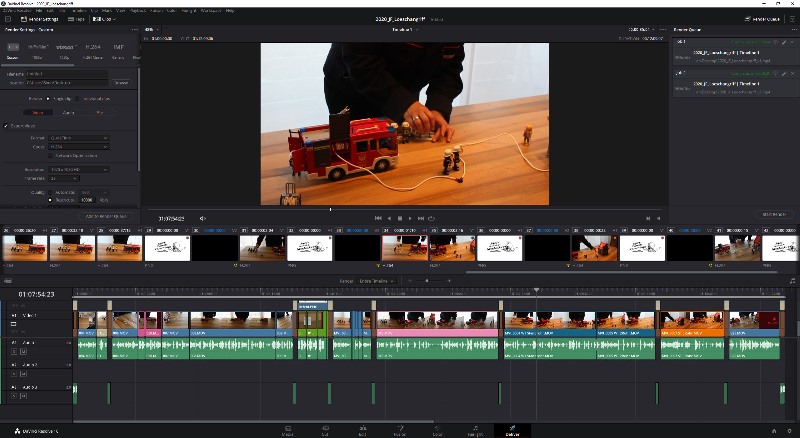Image resolution: width=800 pixels, height=438 pixels.
Task: Toggle the Loop playback icon
Action: pos(431,218)
